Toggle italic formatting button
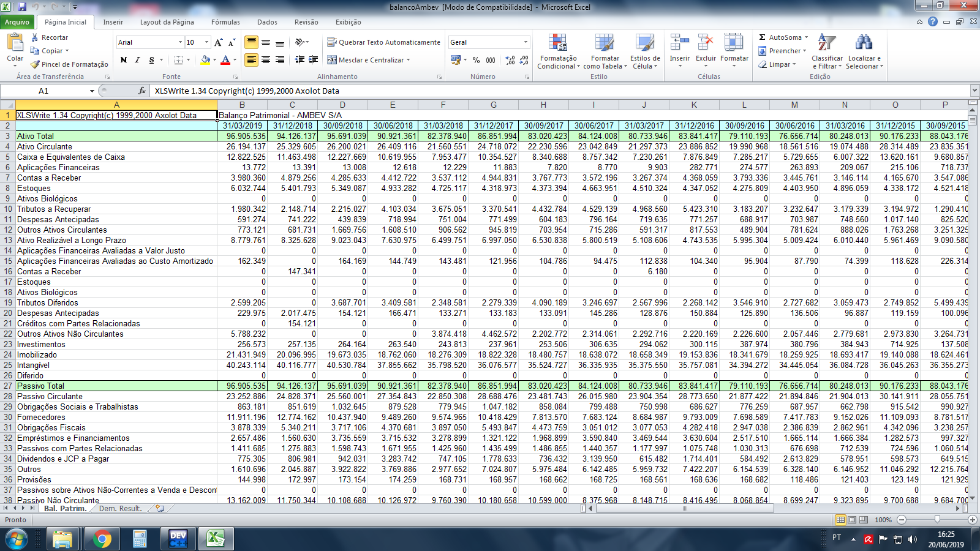980x551 pixels. click(x=137, y=60)
